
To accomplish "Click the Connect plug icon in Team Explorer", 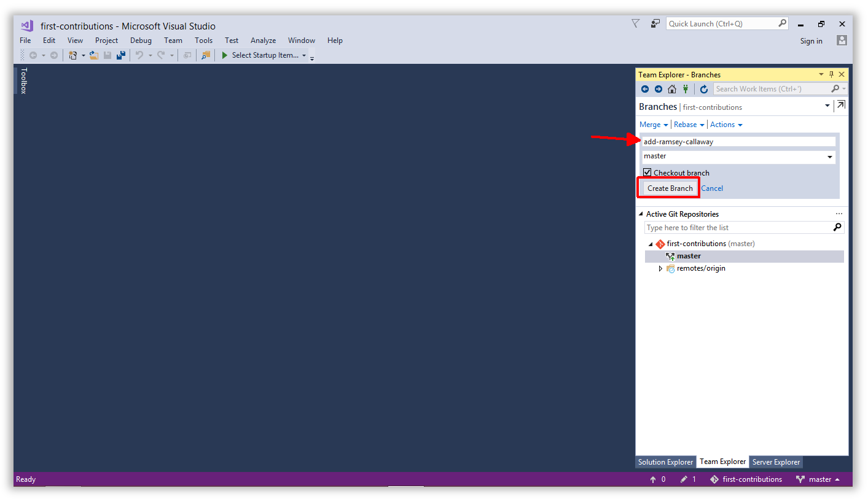I will pos(685,89).
